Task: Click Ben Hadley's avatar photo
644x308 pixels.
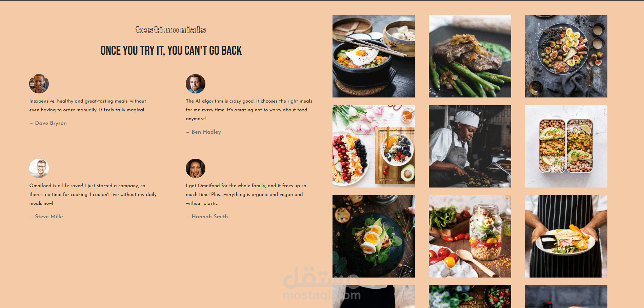Action: click(196, 84)
